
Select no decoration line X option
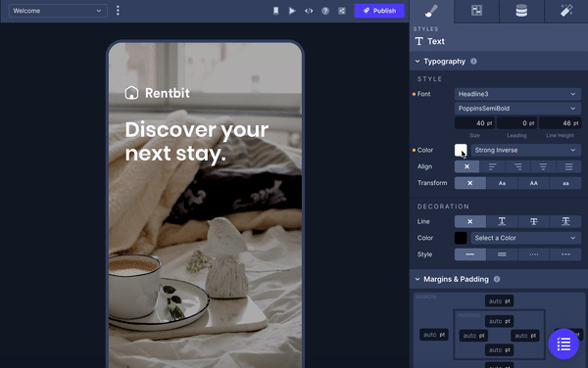tap(469, 221)
